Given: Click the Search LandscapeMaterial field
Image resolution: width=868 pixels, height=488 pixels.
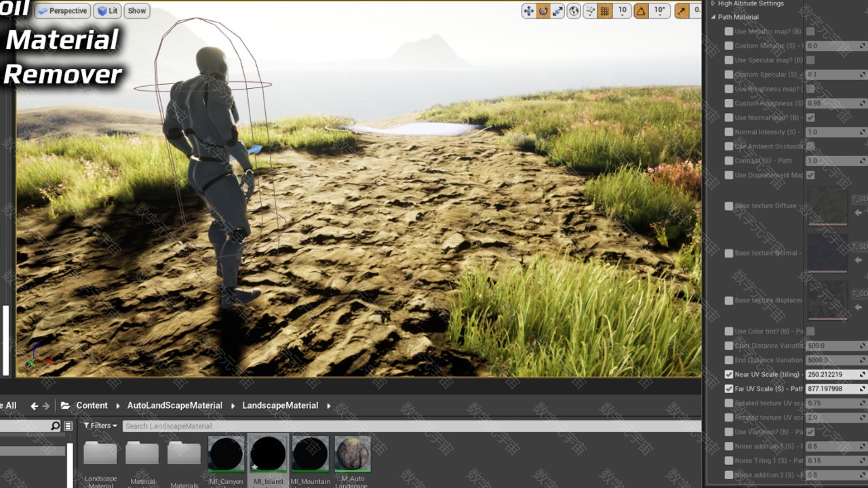Looking at the screenshot, I should [x=411, y=426].
